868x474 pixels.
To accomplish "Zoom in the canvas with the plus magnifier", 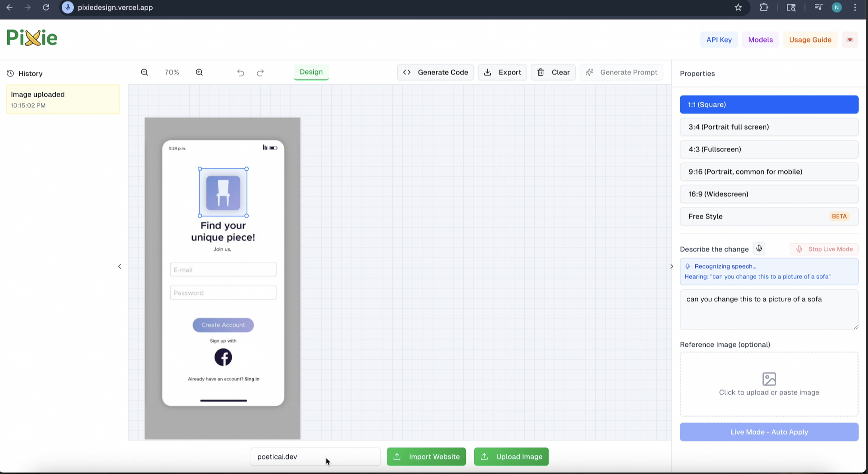I will coord(199,72).
